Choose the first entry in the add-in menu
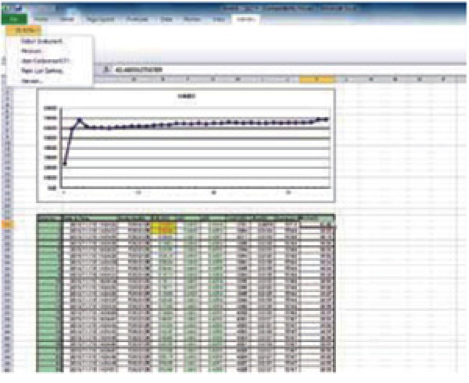 (42, 41)
